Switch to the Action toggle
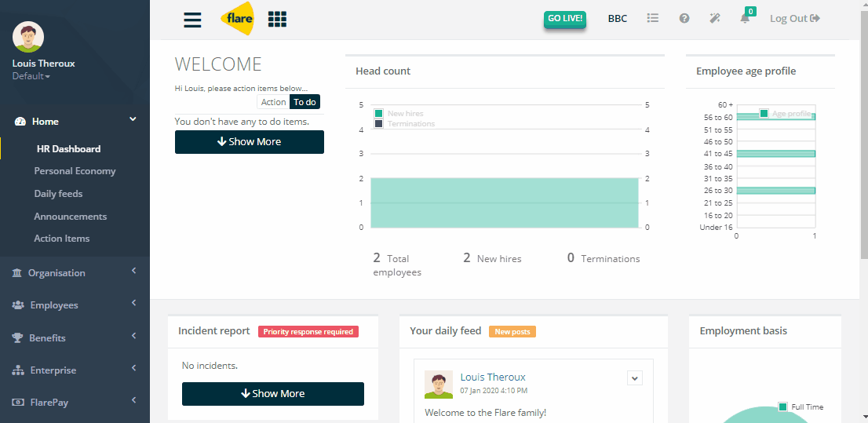 (273, 102)
